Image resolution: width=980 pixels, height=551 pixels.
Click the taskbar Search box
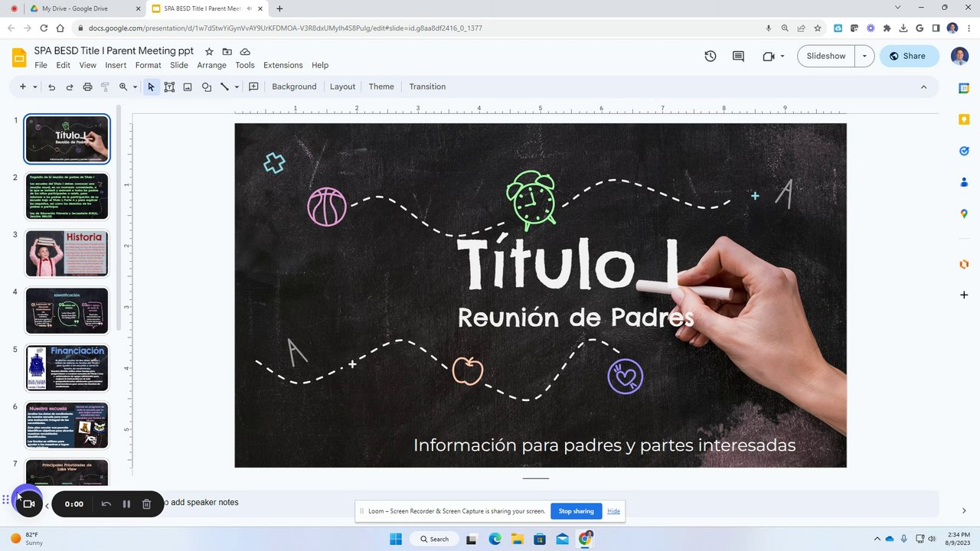tap(434, 539)
